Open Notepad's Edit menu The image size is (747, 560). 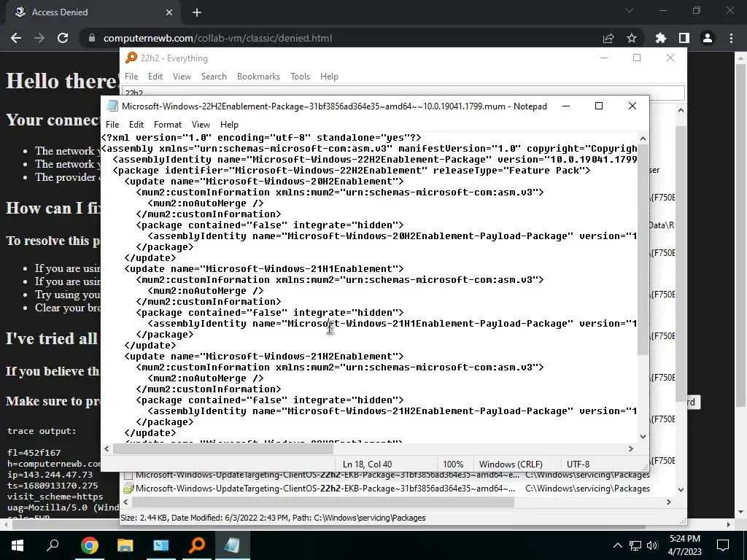[x=136, y=124]
